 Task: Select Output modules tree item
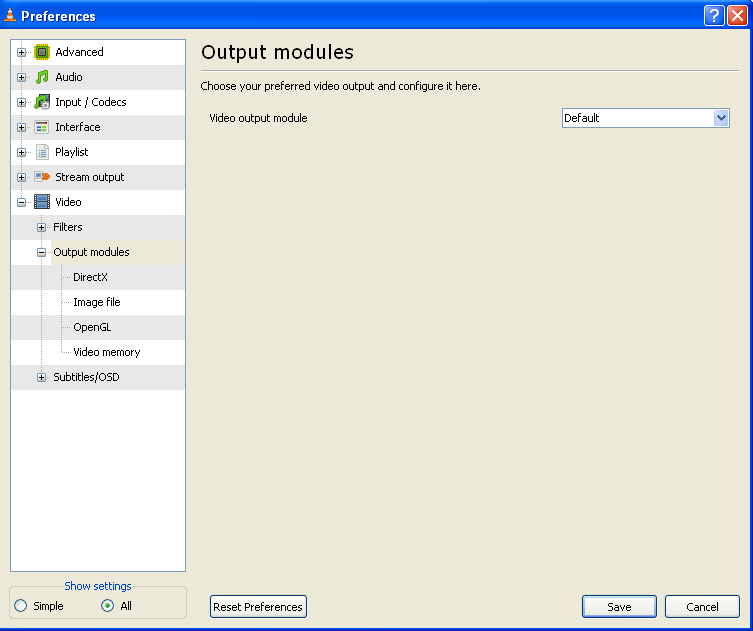click(x=91, y=252)
